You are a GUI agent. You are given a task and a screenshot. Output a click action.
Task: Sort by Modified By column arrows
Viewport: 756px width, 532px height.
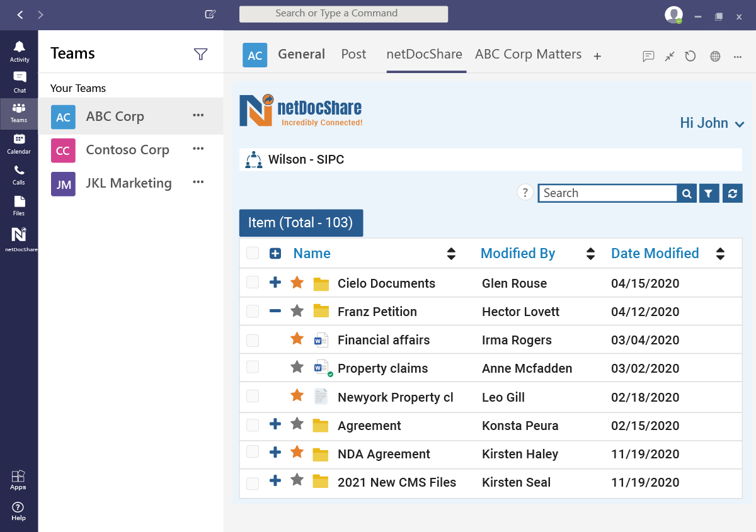click(590, 254)
